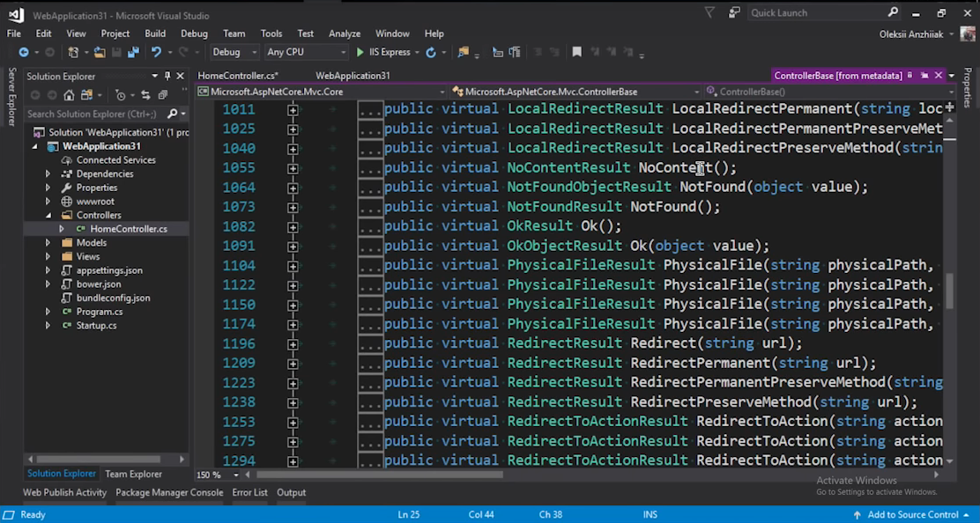Expand the code region at line 1253

point(293,423)
